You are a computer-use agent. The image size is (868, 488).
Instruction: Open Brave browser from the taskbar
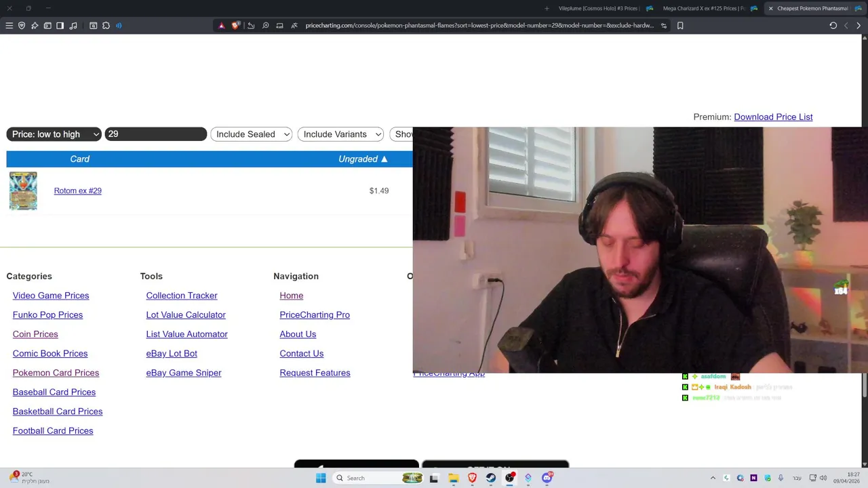point(472,478)
